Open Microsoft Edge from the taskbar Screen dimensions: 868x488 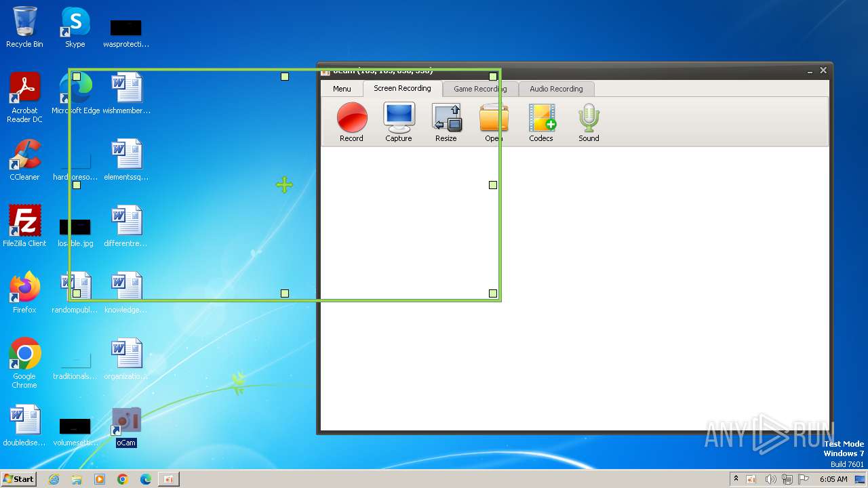[146, 479]
